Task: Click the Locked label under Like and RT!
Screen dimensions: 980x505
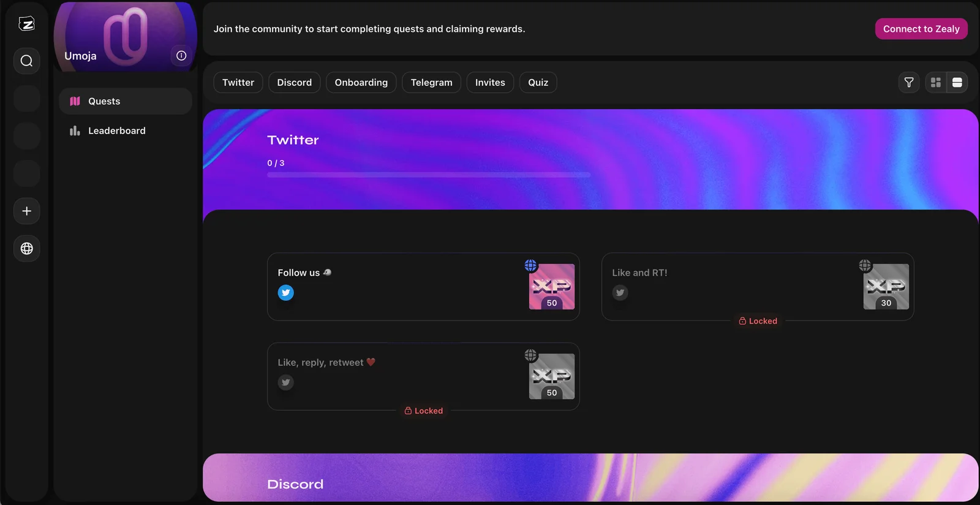Action: (758, 321)
